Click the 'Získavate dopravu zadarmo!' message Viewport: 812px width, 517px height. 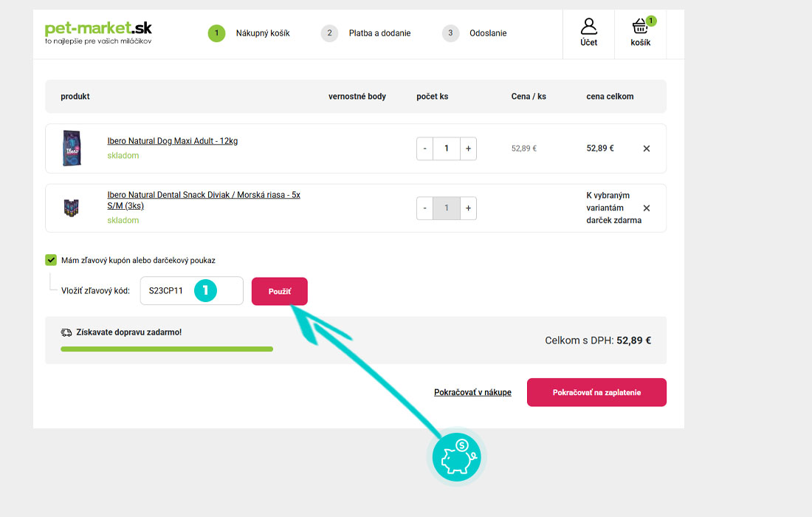point(129,332)
